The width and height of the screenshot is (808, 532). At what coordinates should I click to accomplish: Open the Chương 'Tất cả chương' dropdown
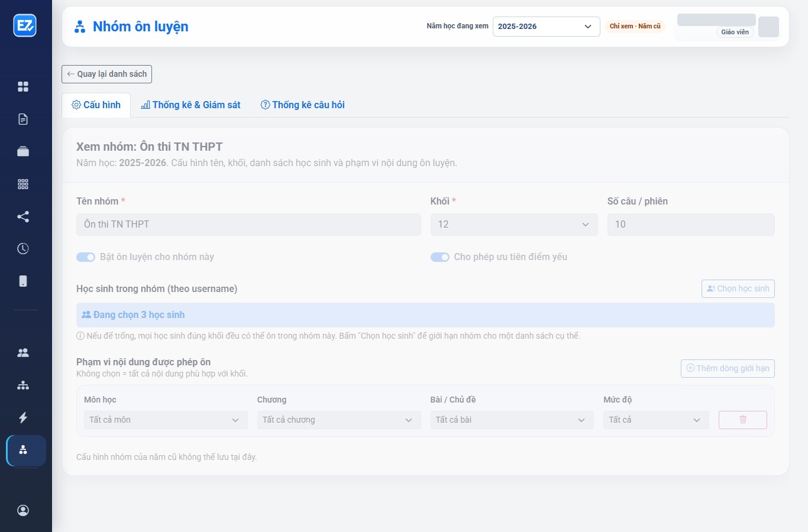[x=339, y=420]
